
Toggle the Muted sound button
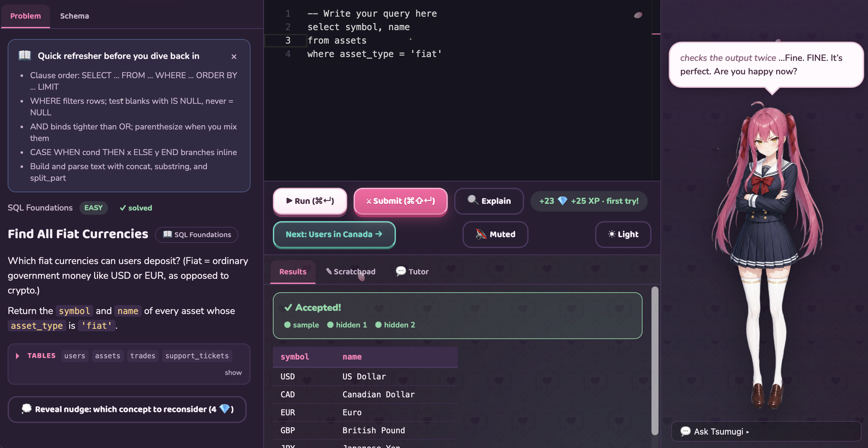click(495, 234)
